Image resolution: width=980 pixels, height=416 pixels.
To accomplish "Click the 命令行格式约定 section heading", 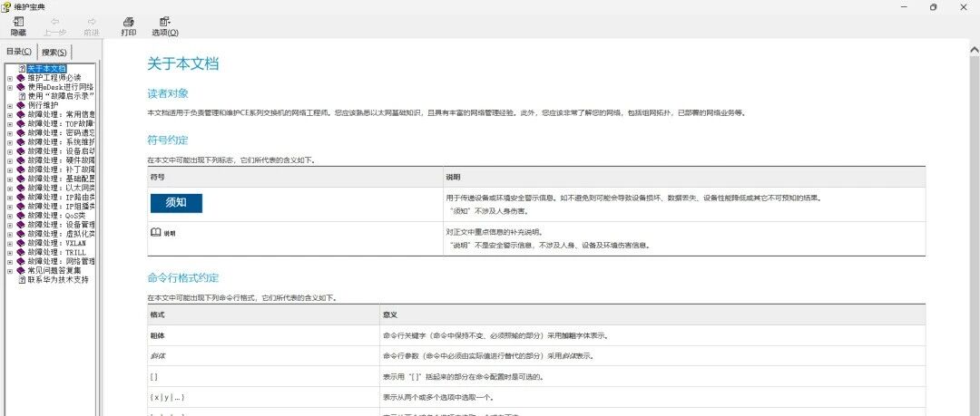I will pos(183,278).
